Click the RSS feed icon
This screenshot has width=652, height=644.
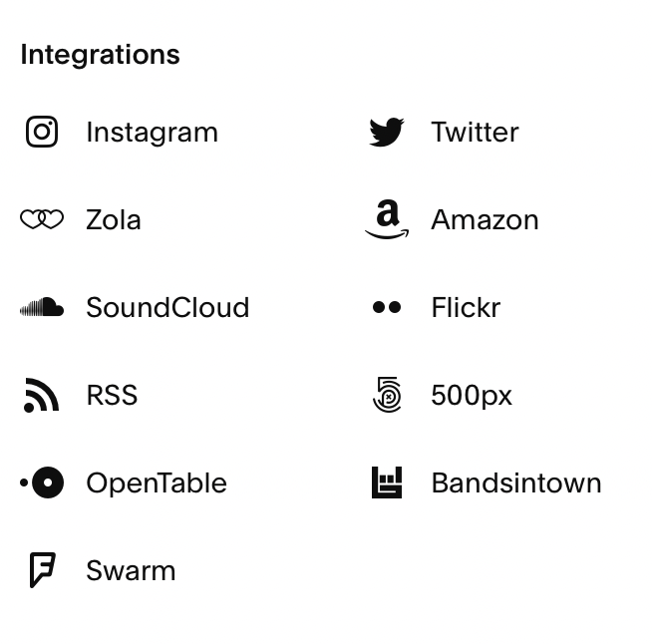[x=42, y=395]
